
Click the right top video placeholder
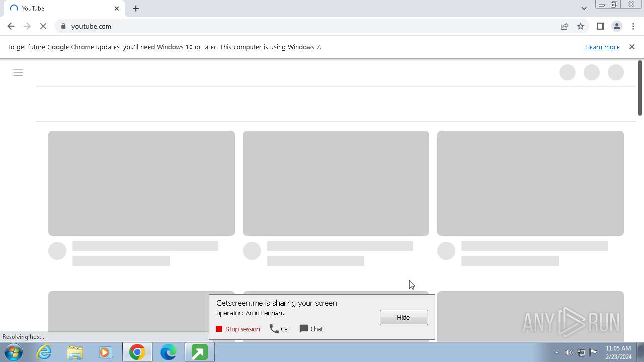point(530,183)
